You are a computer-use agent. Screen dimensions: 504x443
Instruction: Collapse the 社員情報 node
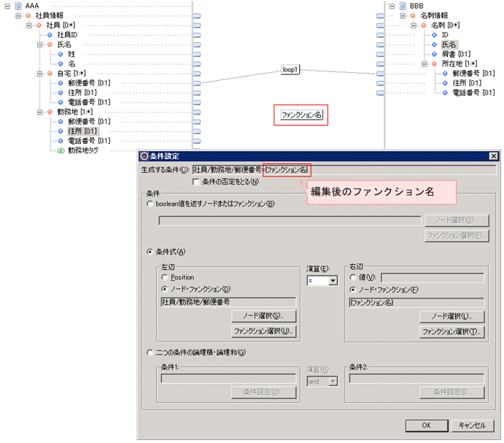[x=18, y=15]
